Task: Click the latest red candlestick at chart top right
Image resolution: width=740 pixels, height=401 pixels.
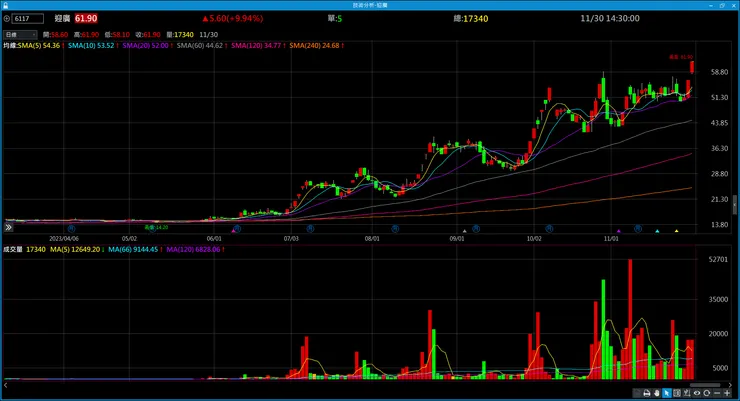Action: coord(692,67)
